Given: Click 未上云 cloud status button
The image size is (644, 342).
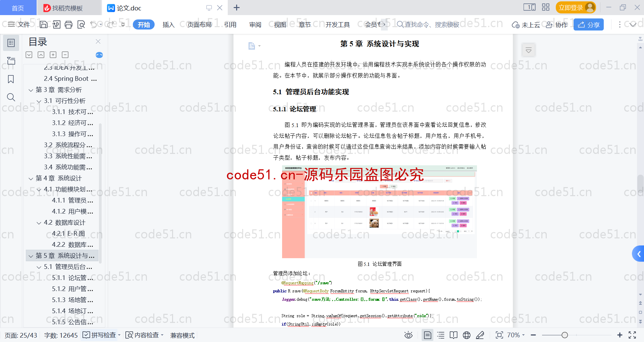Looking at the screenshot, I should (526, 24).
